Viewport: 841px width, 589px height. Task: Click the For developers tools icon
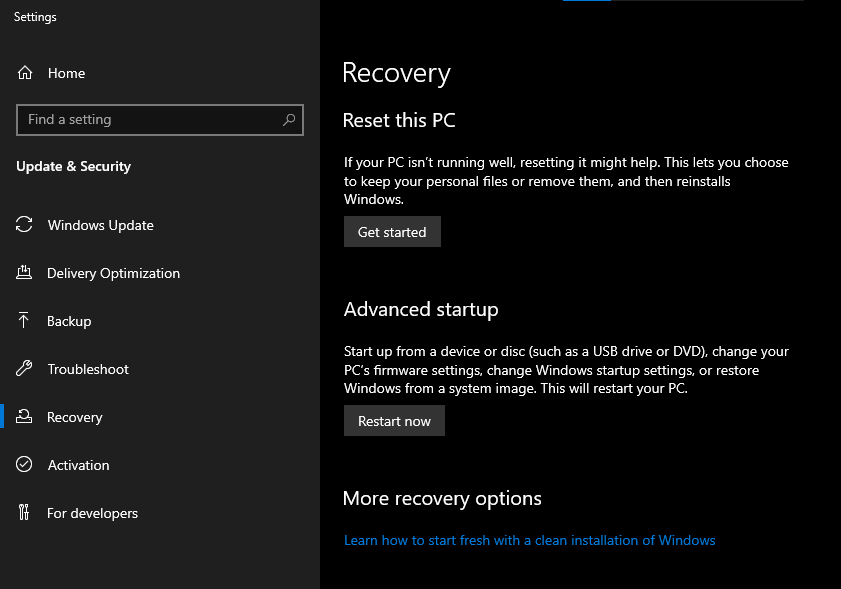(x=25, y=513)
